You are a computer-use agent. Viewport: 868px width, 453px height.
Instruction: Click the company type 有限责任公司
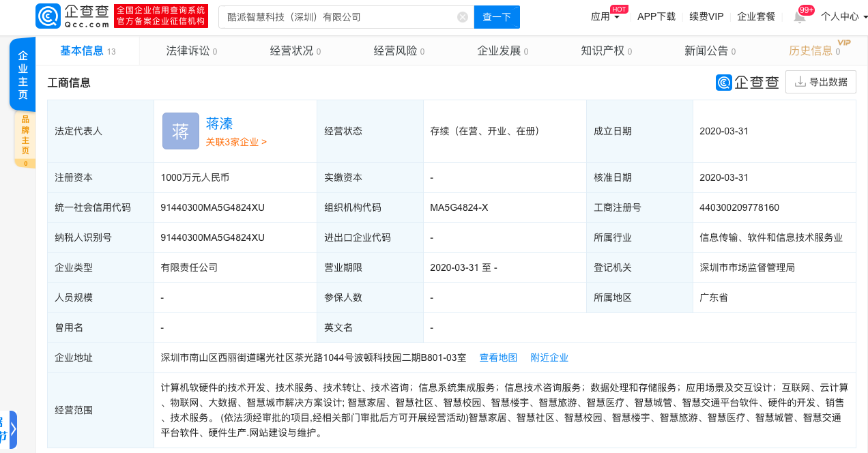point(189,267)
